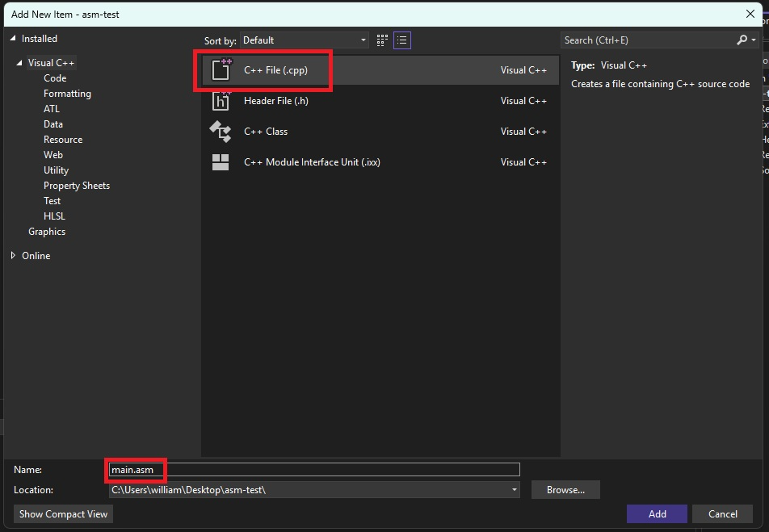Select the Formatting category

(x=67, y=94)
